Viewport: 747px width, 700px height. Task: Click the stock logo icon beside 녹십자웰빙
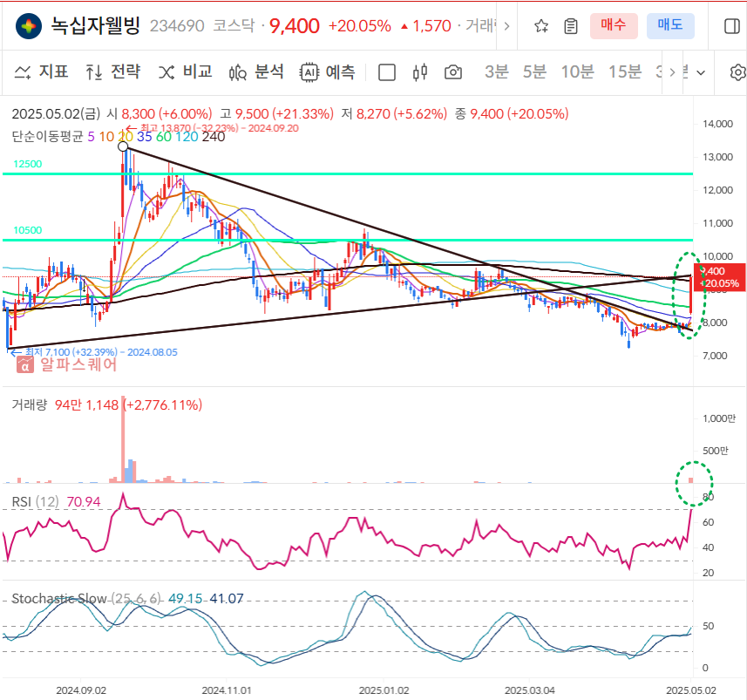29,26
